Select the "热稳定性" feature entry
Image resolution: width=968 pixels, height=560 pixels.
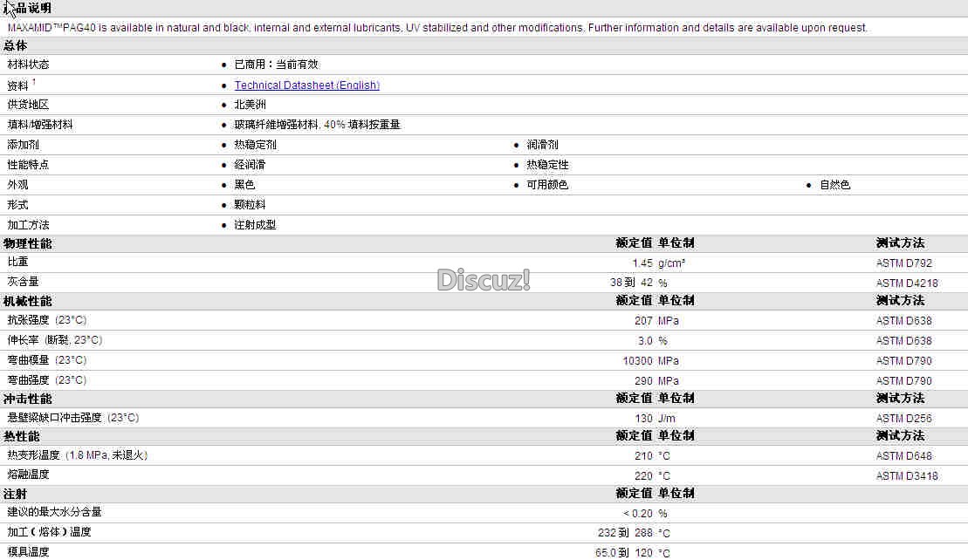coord(547,165)
